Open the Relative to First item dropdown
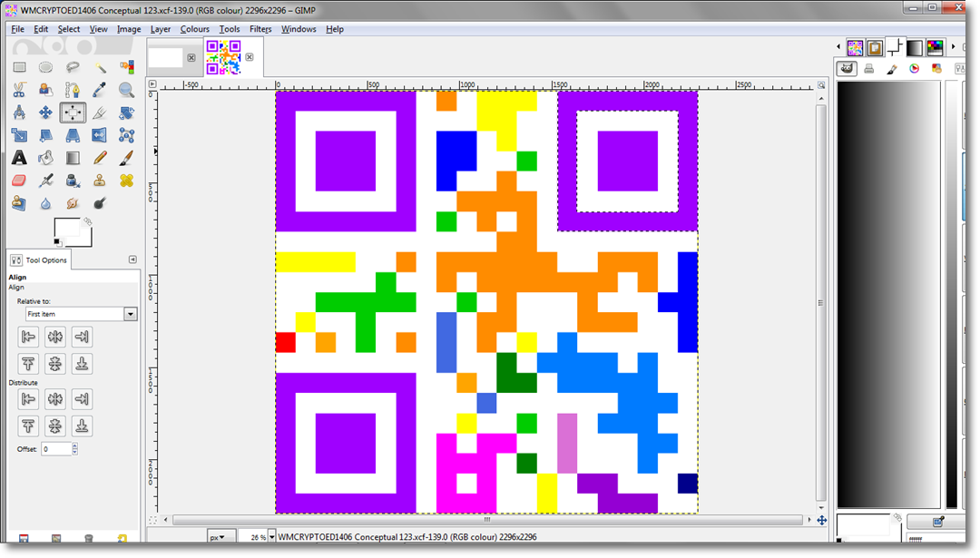 pos(82,314)
